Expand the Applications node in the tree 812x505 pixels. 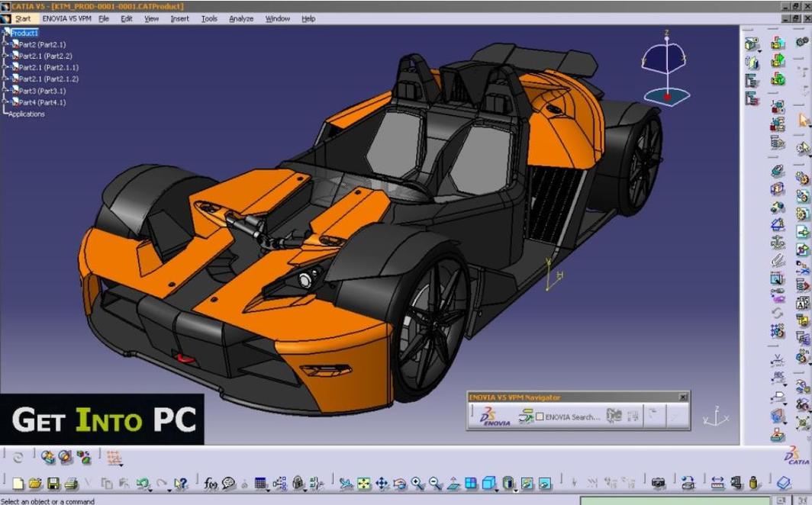pyautogui.click(x=25, y=114)
